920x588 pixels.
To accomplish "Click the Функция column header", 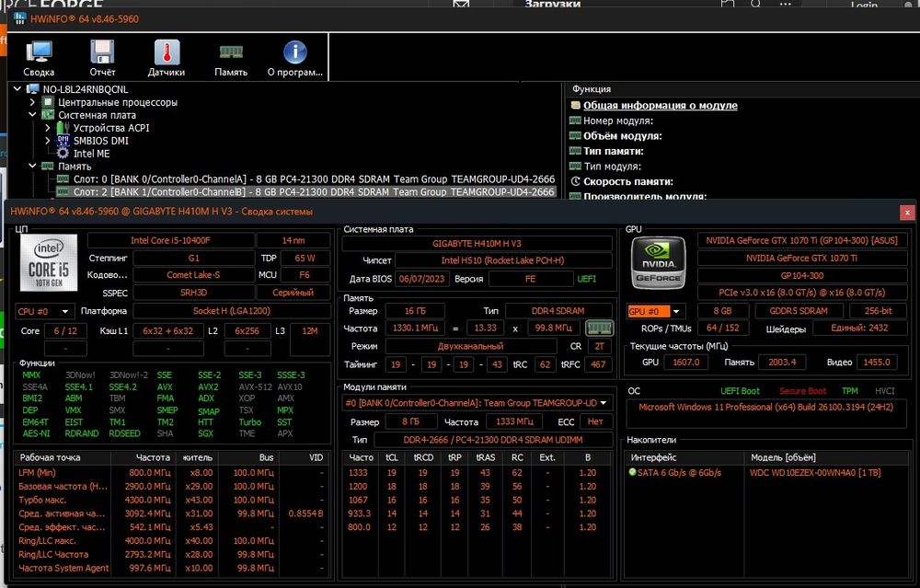I will 592,89.
